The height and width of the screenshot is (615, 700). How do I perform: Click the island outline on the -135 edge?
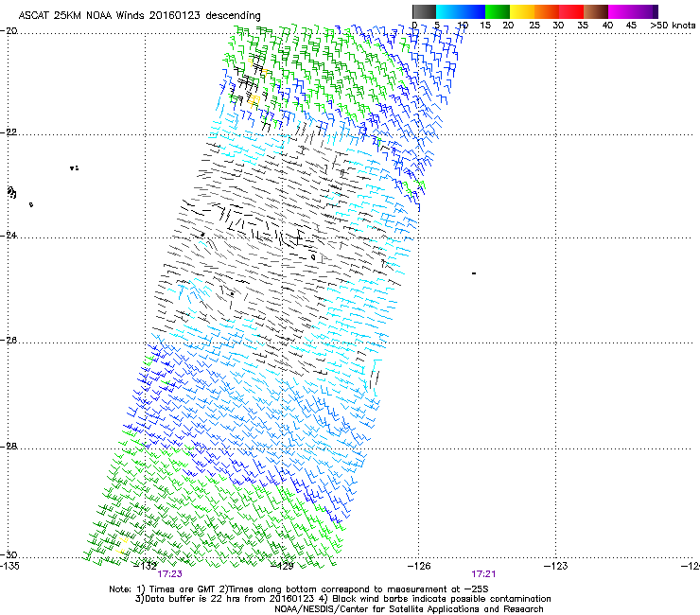click(12, 192)
